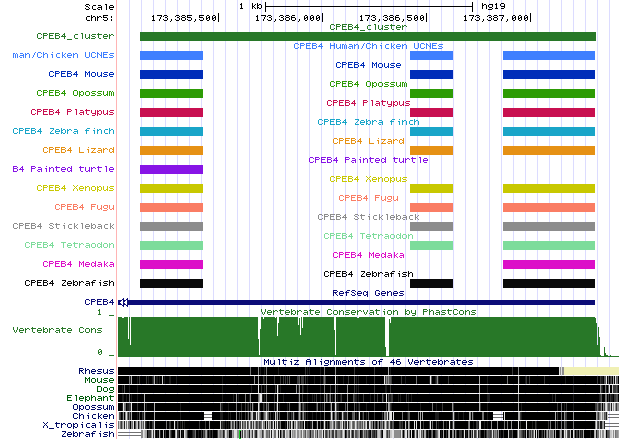620x439 pixels.
Task: Select the rightmost yellow CPEB4 Xenopus bar
Action: coord(548,188)
